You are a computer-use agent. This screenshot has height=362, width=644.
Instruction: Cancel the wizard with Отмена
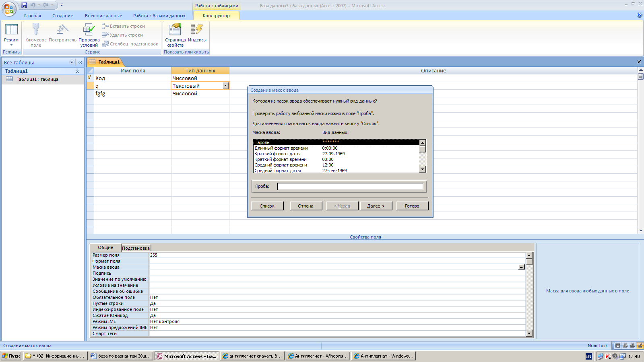305,206
